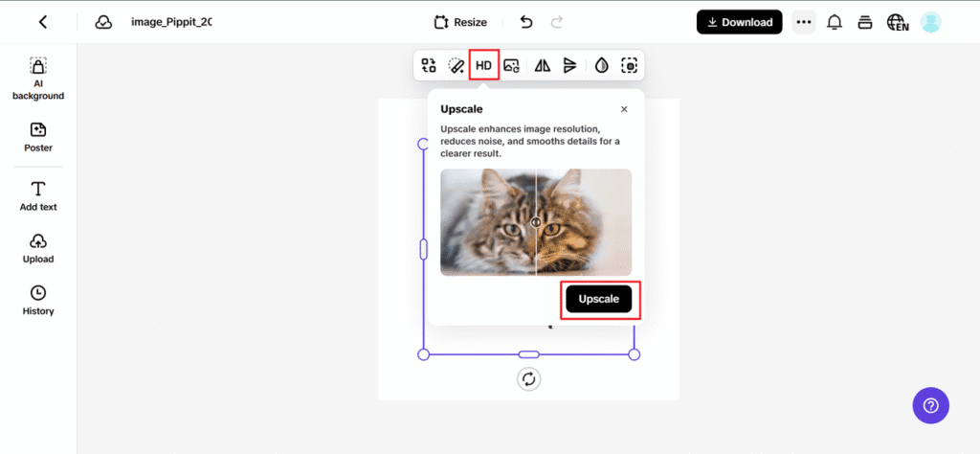Open the replace image icon
The width and height of the screenshot is (980, 454).
tap(512, 65)
